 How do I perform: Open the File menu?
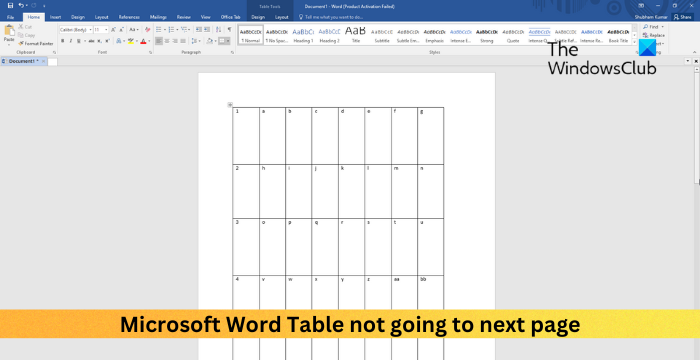coord(11,17)
